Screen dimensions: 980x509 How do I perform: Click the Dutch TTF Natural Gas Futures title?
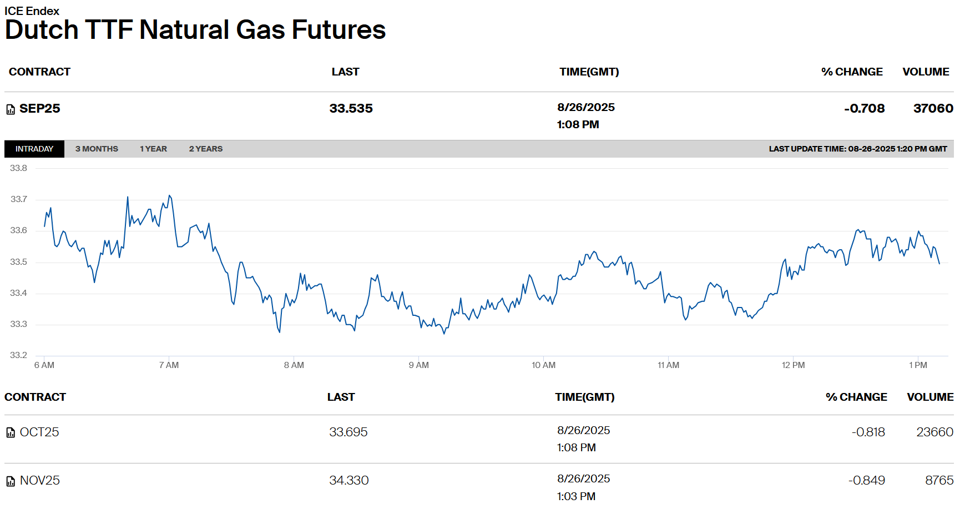click(x=195, y=30)
